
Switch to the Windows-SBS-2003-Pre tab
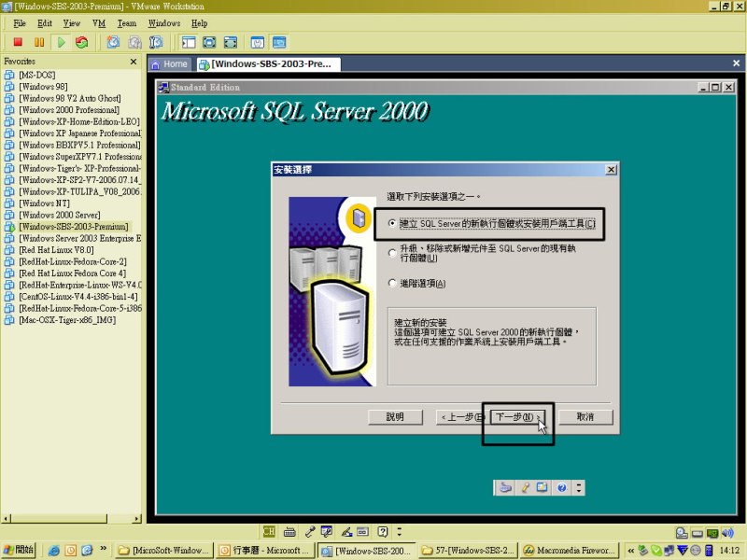coord(268,63)
